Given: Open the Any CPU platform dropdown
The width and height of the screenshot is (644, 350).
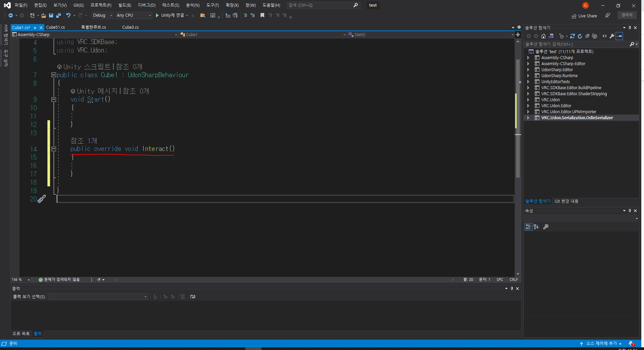Looking at the screenshot, I should click(134, 15).
